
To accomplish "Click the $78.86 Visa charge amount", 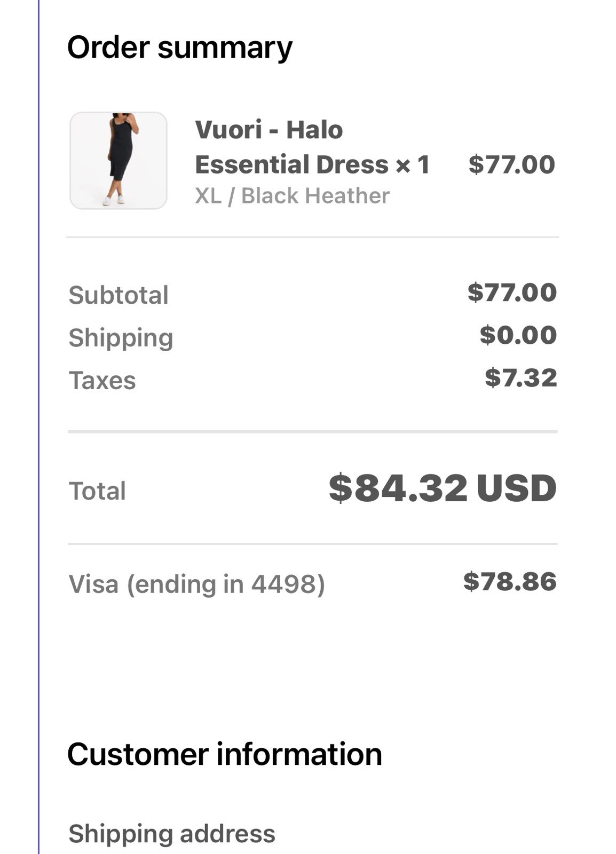I will (509, 581).
